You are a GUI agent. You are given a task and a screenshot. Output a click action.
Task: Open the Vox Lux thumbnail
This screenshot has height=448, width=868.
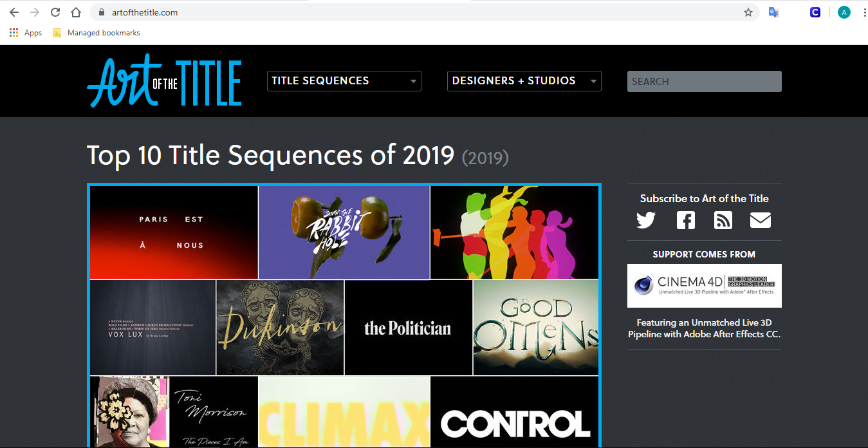pyautogui.click(x=152, y=328)
